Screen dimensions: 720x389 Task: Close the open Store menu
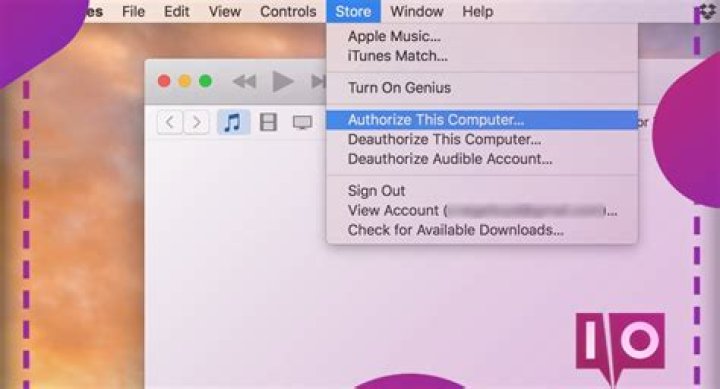(353, 11)
